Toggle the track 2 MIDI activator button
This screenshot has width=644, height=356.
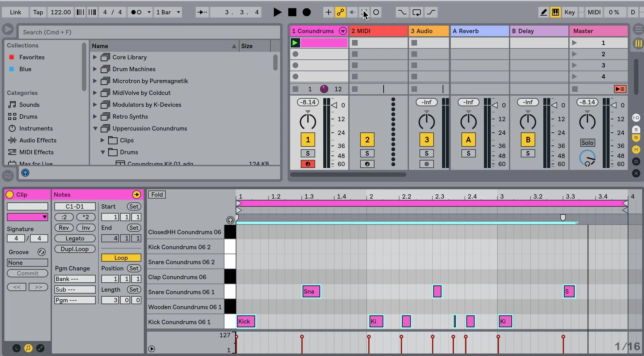[367, 140]
